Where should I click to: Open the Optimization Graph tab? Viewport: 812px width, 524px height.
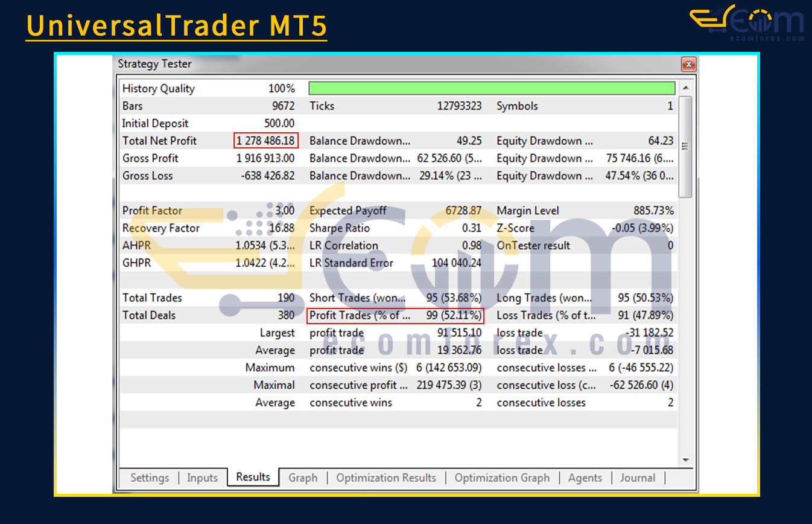(x=502, y=478)
